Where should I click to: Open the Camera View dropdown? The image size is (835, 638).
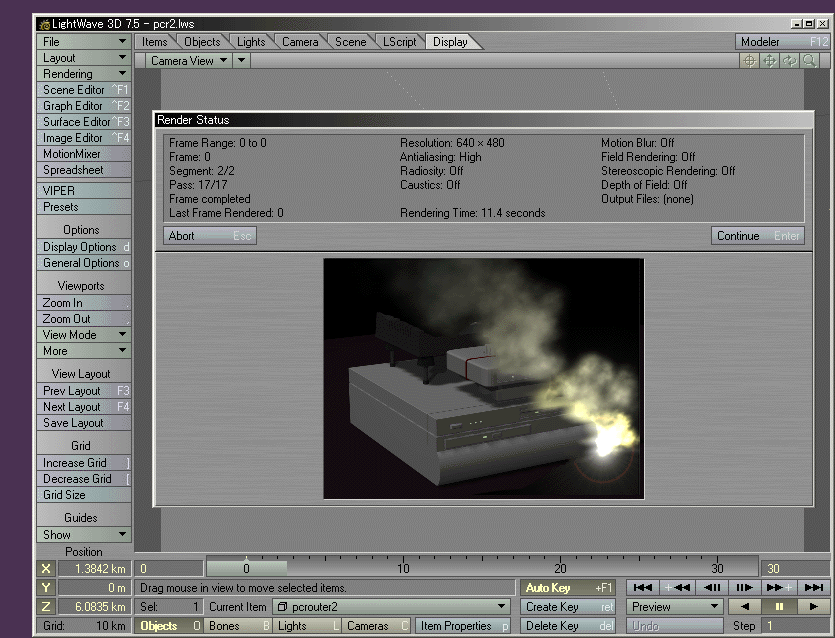189,61
